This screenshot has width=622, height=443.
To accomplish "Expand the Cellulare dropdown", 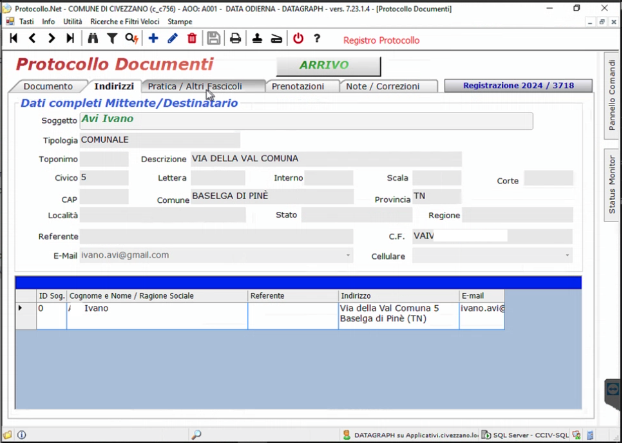I will click(567, 256).
